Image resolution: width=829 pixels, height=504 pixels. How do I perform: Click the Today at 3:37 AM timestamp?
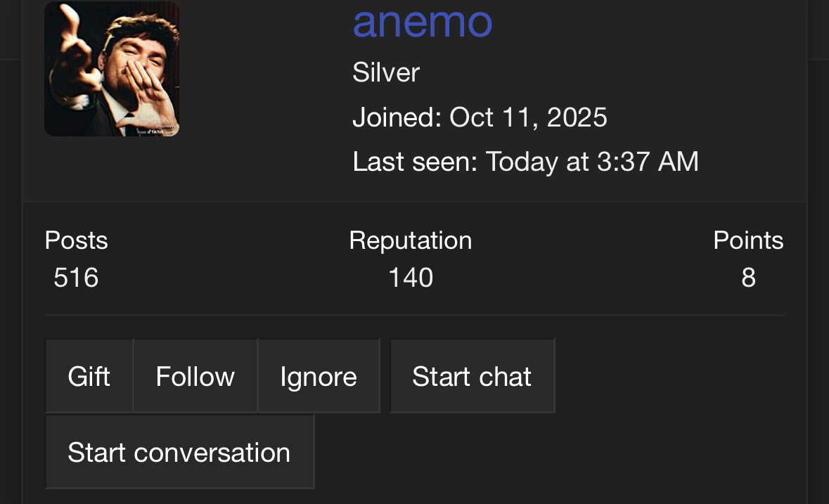coord(592,162)
